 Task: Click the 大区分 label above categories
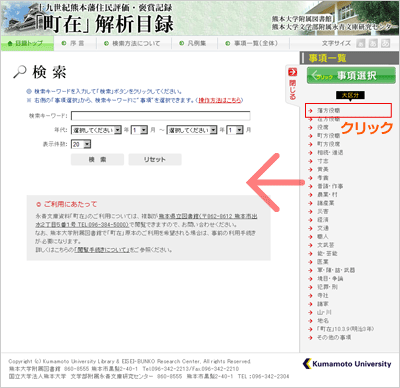350,95
